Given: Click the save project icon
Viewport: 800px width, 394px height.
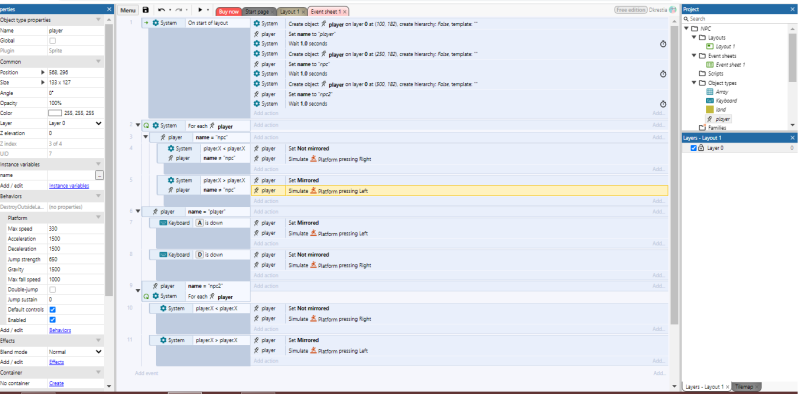Looking at the screenshot, I should (x=145, y=10).
